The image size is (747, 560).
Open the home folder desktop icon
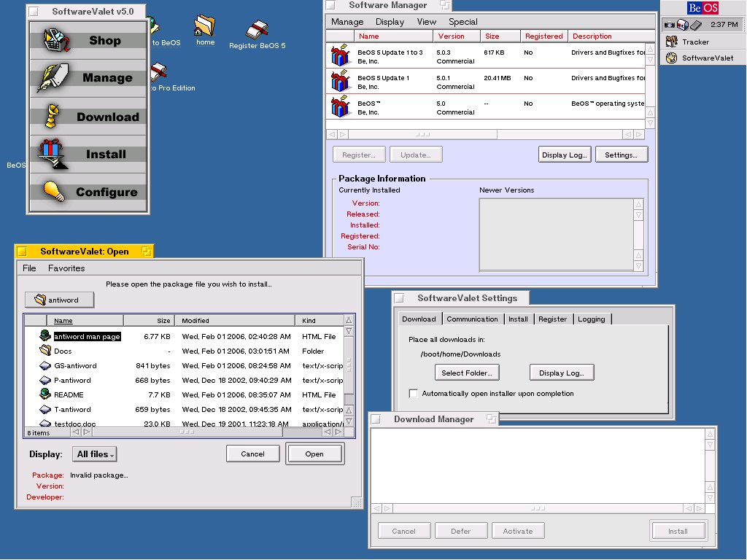coord(205,27)
